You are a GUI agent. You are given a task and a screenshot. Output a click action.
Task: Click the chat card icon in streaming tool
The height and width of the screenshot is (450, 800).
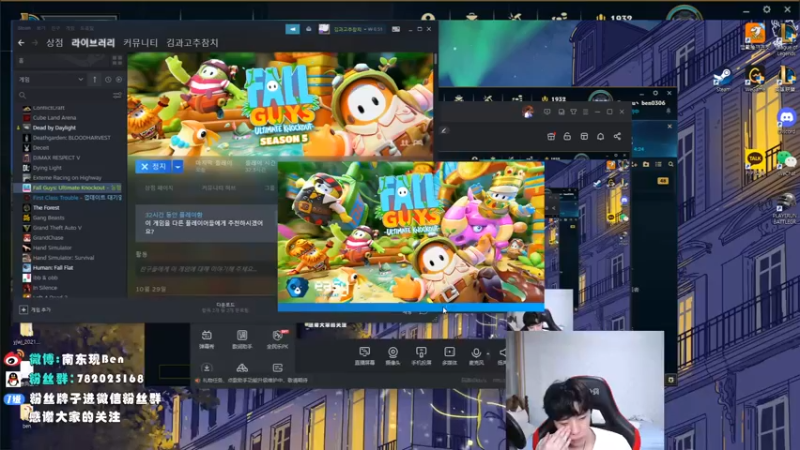click(278, 368)
